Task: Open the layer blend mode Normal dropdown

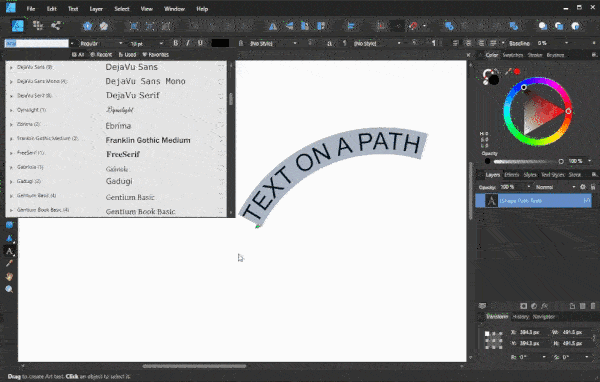Action: tap(555, 187)
